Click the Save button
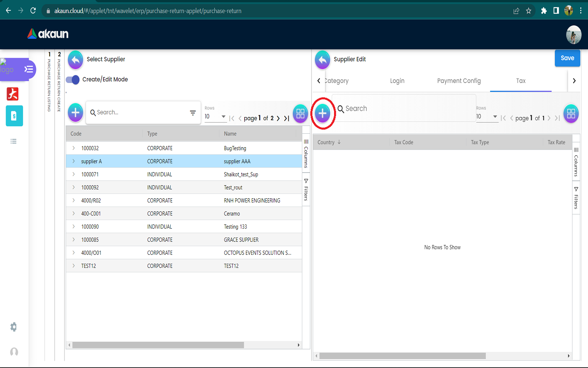 [x=567, y=58]
